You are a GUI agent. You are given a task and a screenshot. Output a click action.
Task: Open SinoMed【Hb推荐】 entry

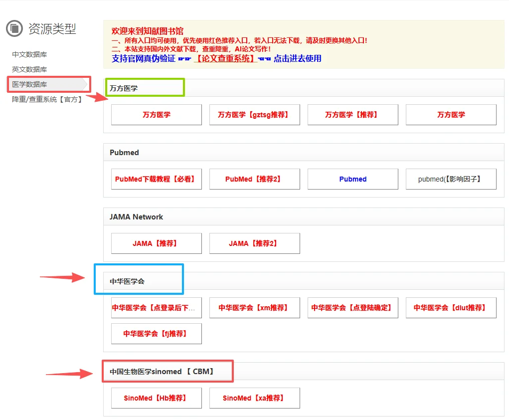tap(157, 398)
